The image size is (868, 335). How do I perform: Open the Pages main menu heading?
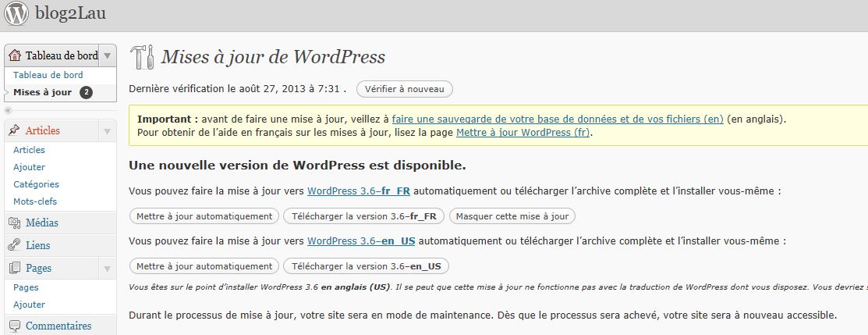(38, 268)
